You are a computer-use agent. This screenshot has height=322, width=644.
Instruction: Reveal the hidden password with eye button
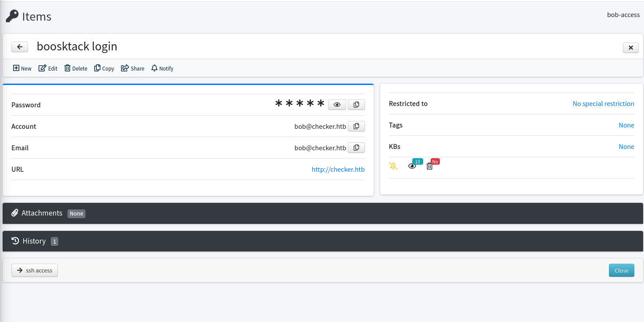point(337,105)
